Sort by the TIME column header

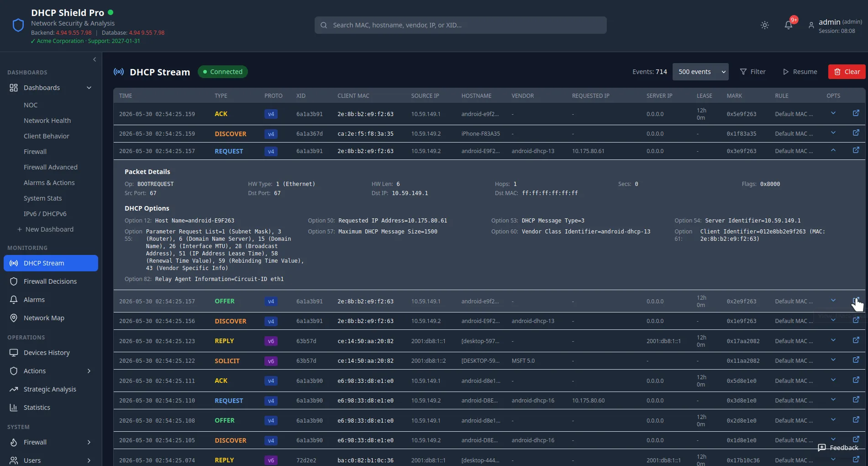click(x=126, y=96)
